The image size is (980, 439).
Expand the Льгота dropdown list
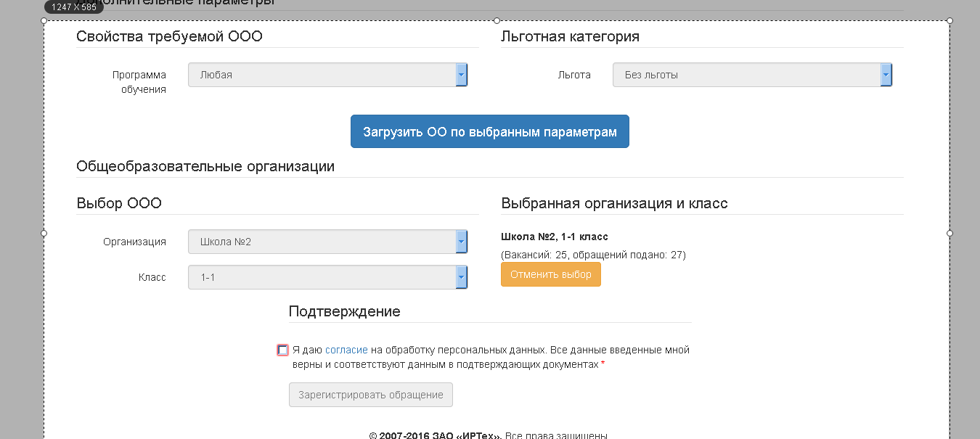(x=751, y=75)
